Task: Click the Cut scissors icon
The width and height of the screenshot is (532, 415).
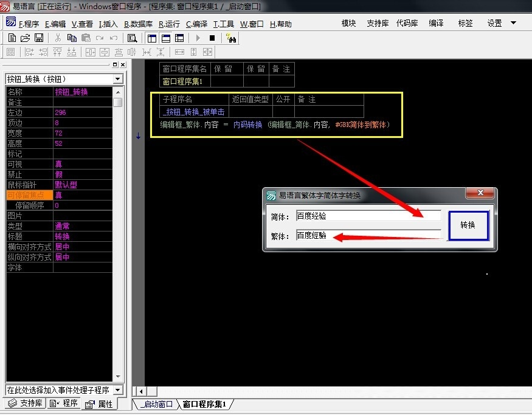Action: click(58, 38)
